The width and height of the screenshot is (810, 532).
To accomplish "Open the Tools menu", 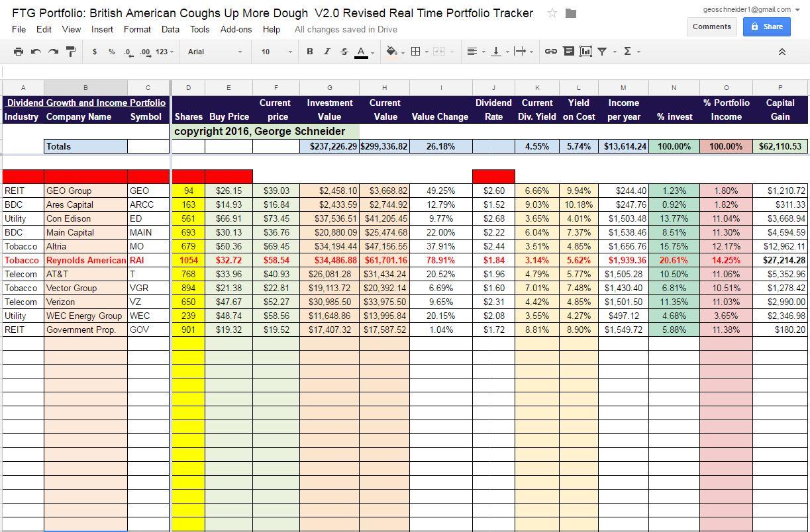I will pyautogui.click(x=199, y=29).
